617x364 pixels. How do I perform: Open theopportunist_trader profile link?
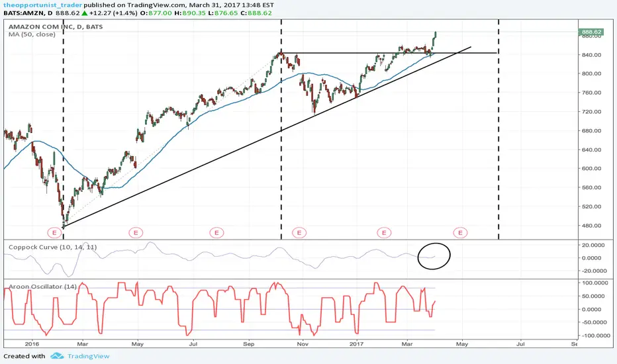click(x=42, y=5)
